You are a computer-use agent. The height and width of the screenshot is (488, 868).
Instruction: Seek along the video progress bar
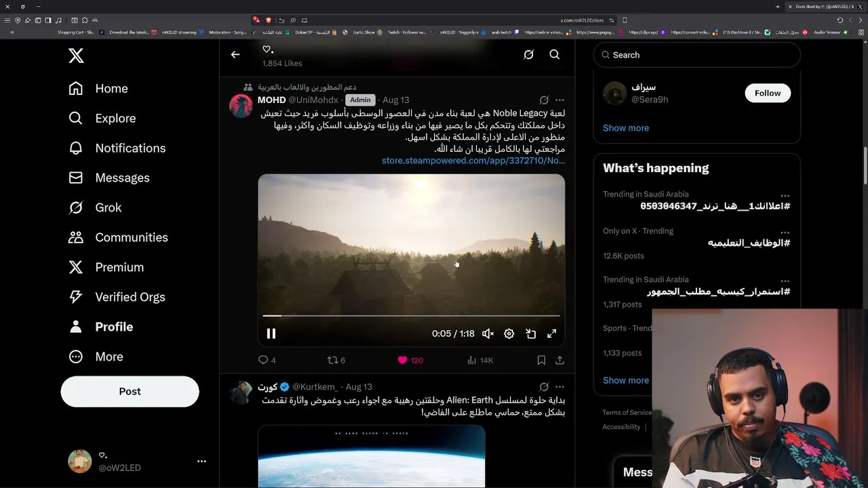[411, 316]
